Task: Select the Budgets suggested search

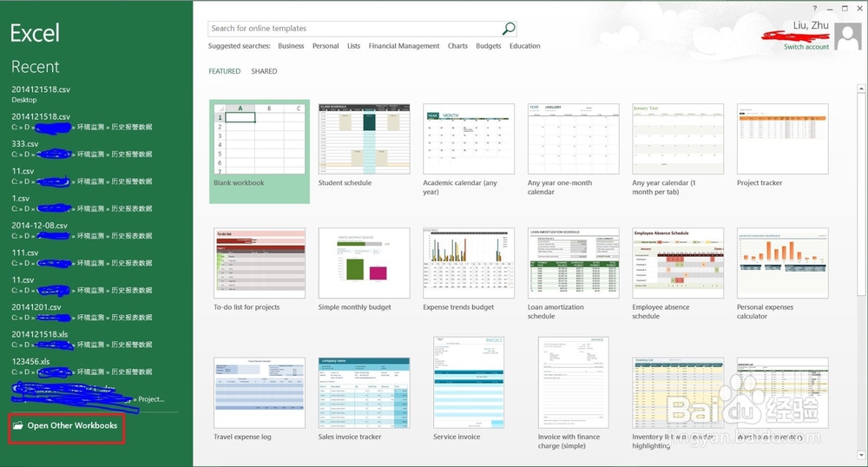Action: click(x=488, y=46)
